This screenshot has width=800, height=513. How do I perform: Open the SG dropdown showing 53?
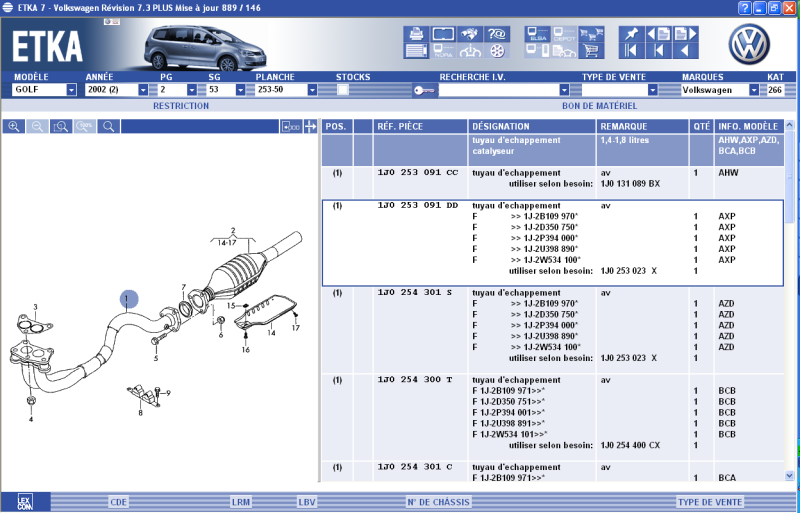240,90
